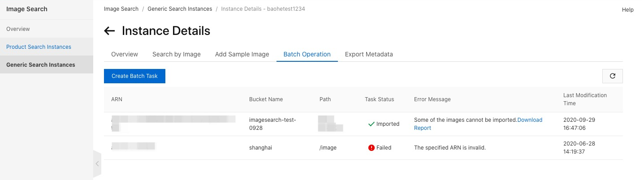The image size is (644, 180).
Task: Click the /image path cell
Action: (328, 148)
